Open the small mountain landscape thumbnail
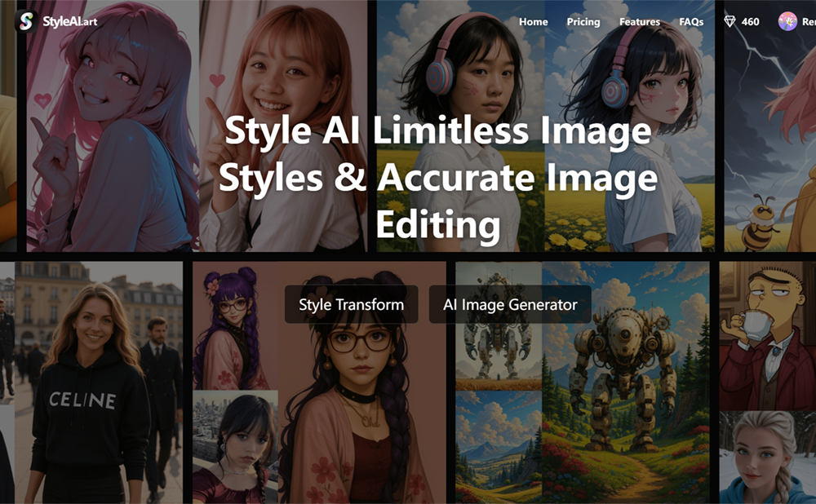This screenshot has height=504, width=816. (499, 447)
